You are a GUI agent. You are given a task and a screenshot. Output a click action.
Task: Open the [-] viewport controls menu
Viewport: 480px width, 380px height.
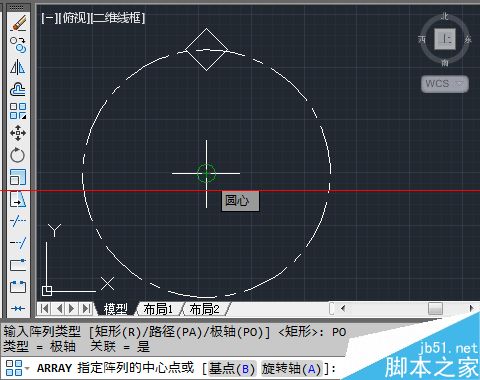coord(49,18)
